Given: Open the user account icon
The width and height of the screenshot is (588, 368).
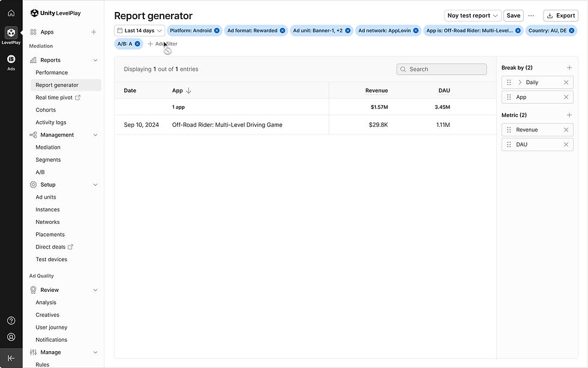Looking at the screenshot, I should pyautogui.click(x=11, y=337).
